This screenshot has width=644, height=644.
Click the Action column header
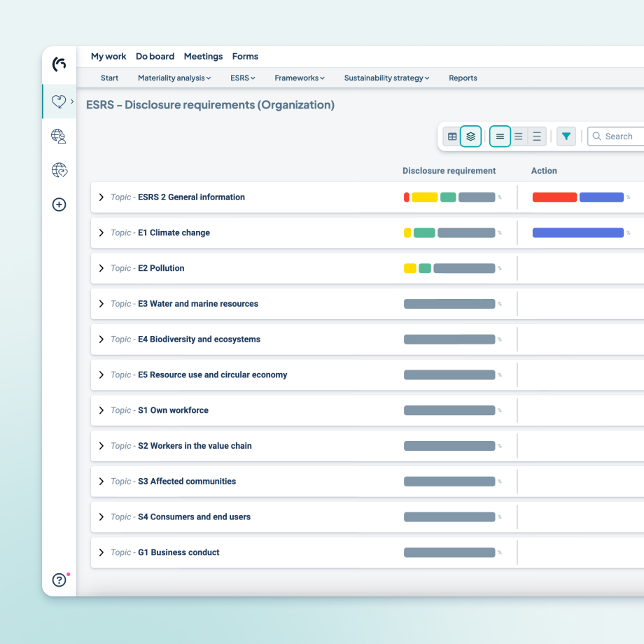[544, 171]
